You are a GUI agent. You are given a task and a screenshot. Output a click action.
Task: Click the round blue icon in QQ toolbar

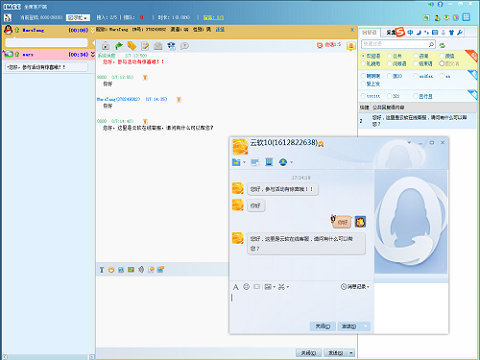[x=283, y=162]
